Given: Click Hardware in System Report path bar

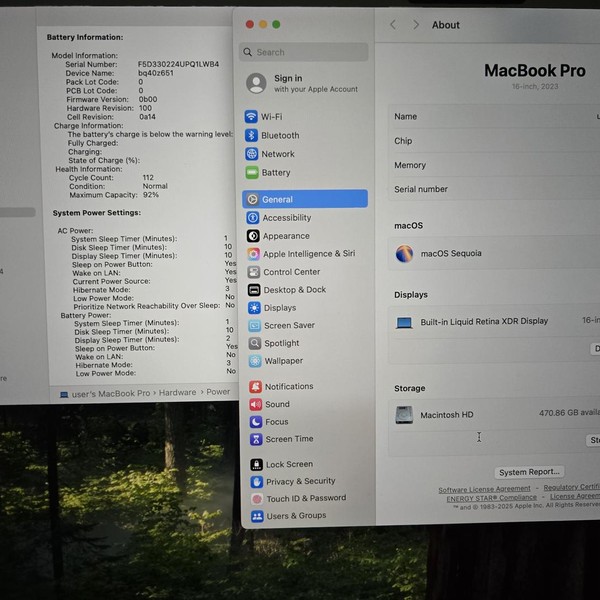Looking at the screenshot, I should coord(177,393).
